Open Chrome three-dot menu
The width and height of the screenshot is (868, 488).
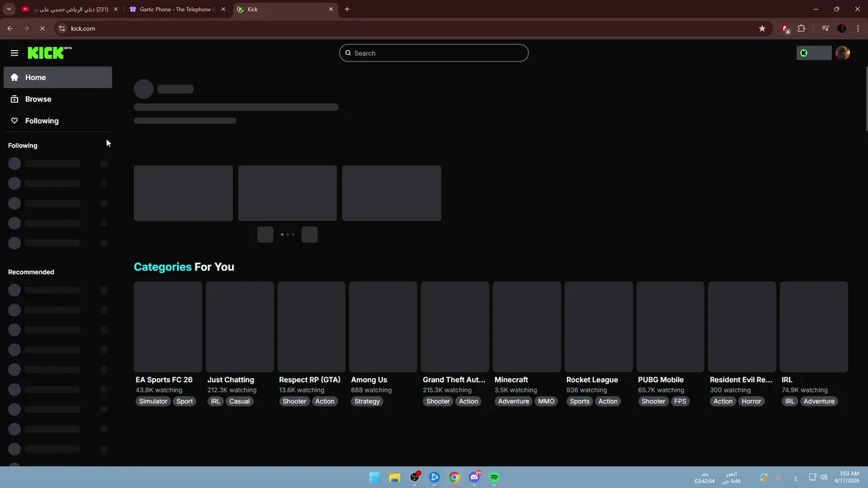point(858,28)
